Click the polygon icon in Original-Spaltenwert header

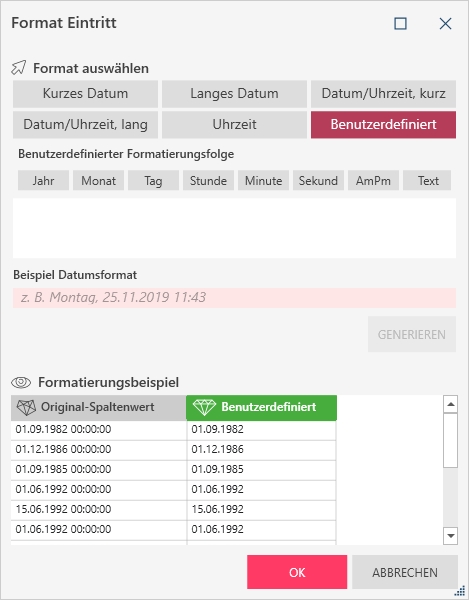pyautogui.click(x=26, y=408)
